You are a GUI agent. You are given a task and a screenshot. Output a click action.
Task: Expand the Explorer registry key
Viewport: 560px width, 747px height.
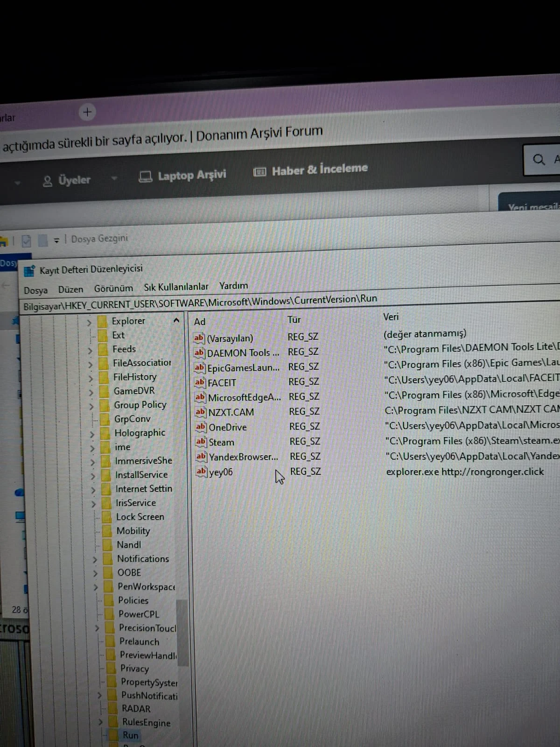pyautogui.click(x=89, y=322)
